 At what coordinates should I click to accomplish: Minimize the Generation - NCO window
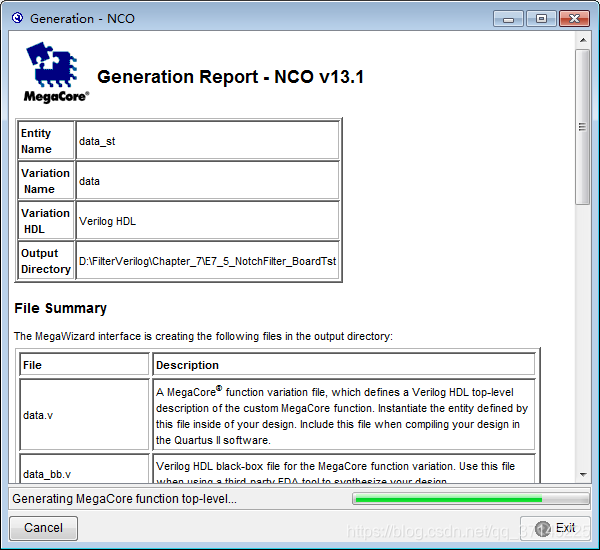coord(508,18)
